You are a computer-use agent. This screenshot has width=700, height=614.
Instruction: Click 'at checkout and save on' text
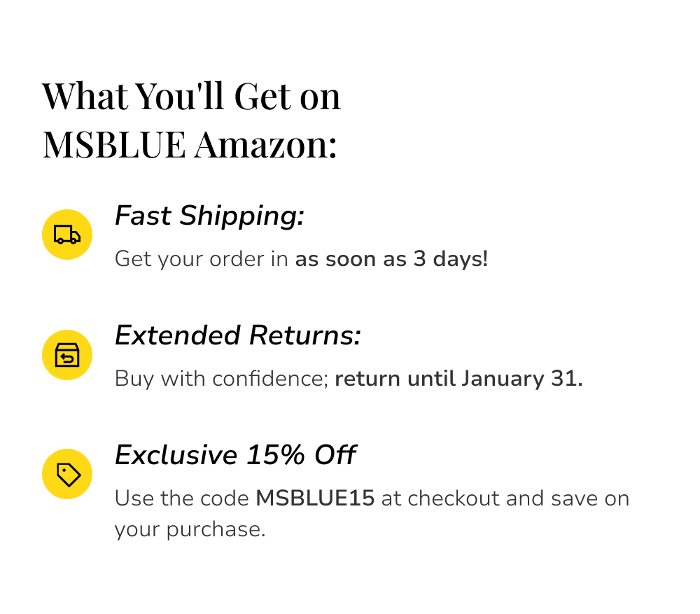(505, 498)
